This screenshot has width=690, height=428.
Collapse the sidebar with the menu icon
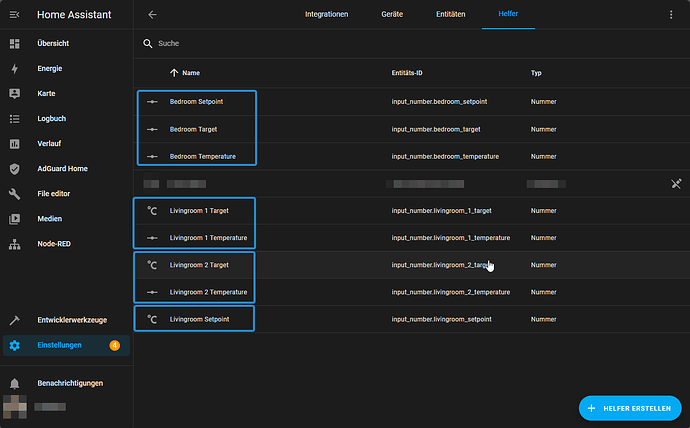(15, 15)
